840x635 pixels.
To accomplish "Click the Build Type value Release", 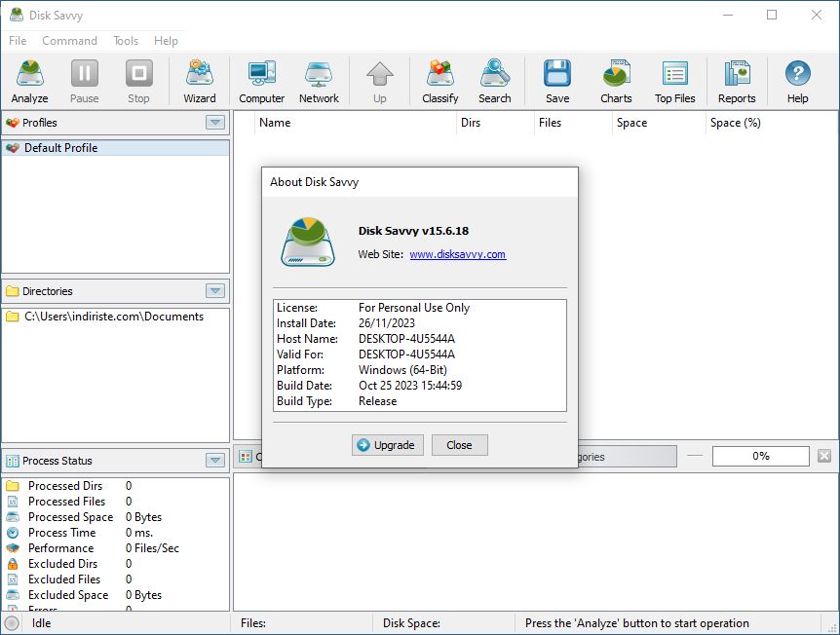I will pyautogui.click(x=378, y=401).
